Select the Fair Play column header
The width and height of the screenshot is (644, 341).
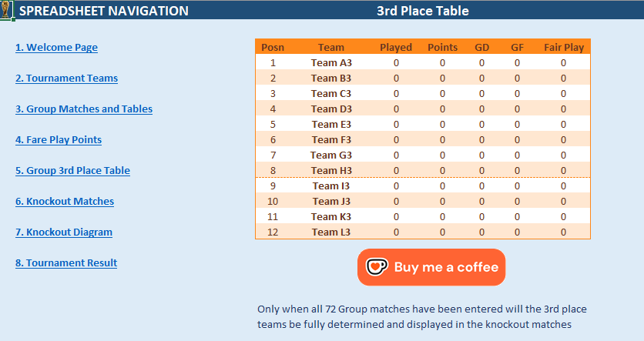563,47
